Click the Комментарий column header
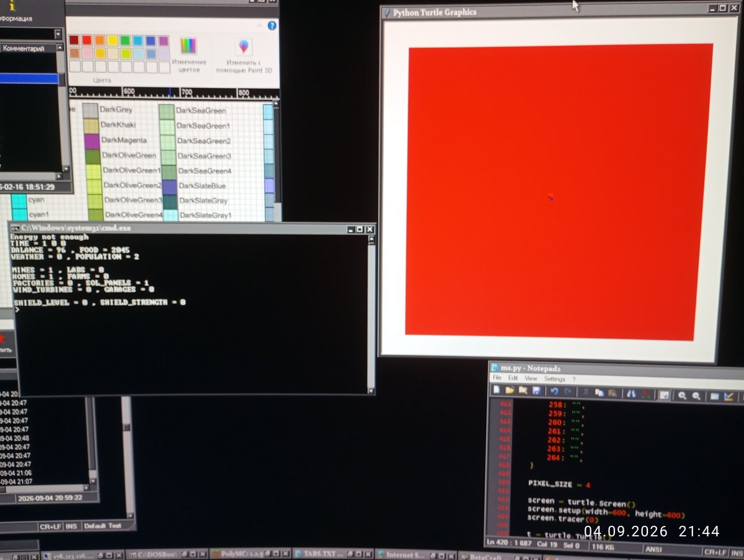The width and height of the screenshot is (744, 560). [29, 48]
